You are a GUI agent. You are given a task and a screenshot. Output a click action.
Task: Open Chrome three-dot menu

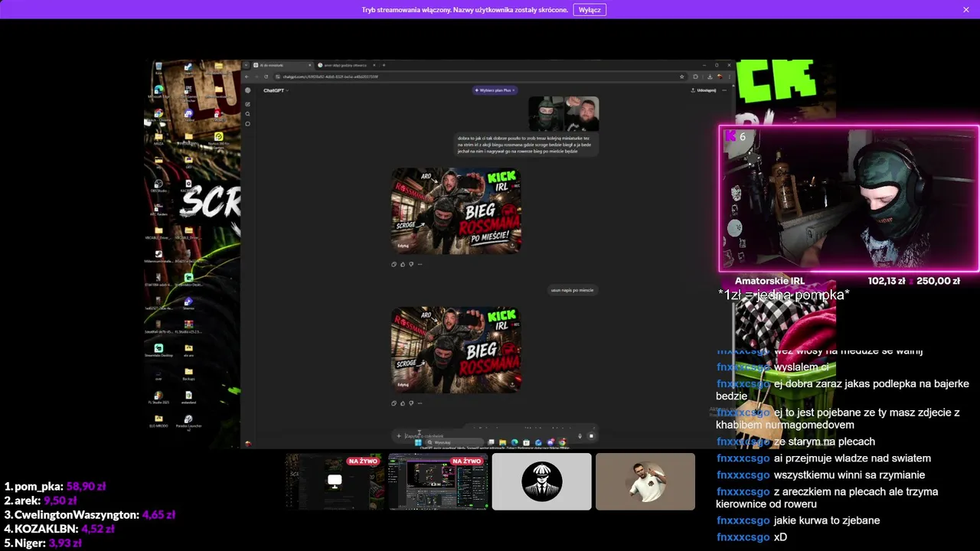[x=730, y=77]
